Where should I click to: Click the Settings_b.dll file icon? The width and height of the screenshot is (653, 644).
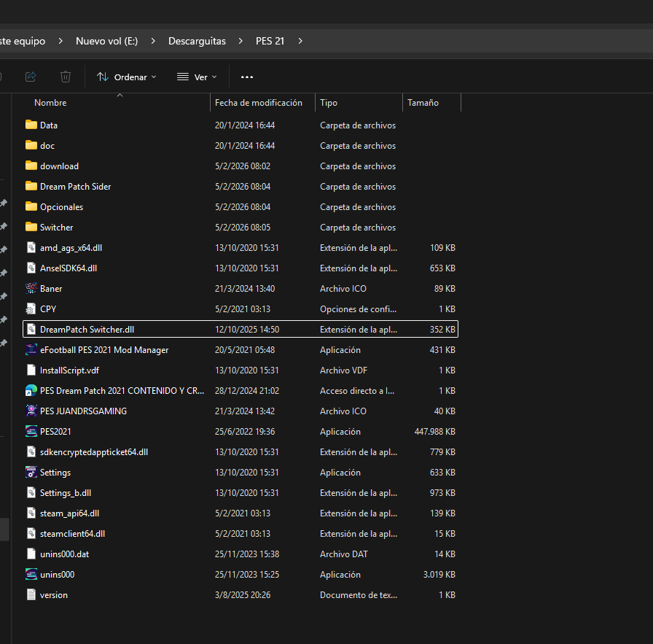31,493
